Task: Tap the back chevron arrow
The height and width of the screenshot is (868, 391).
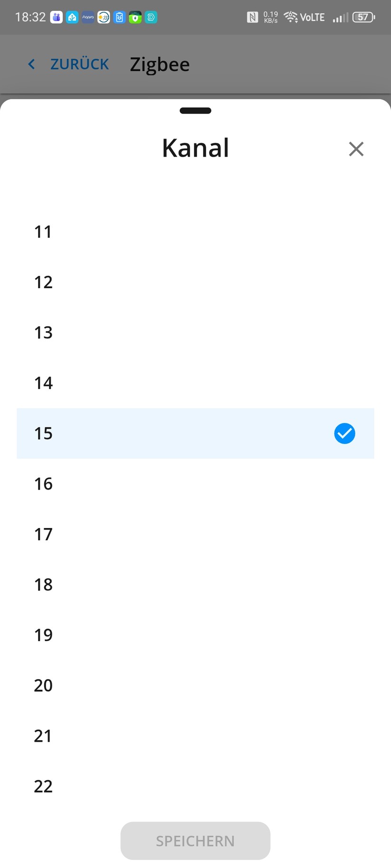Action: pyautogui.click(x=32, y=65)
